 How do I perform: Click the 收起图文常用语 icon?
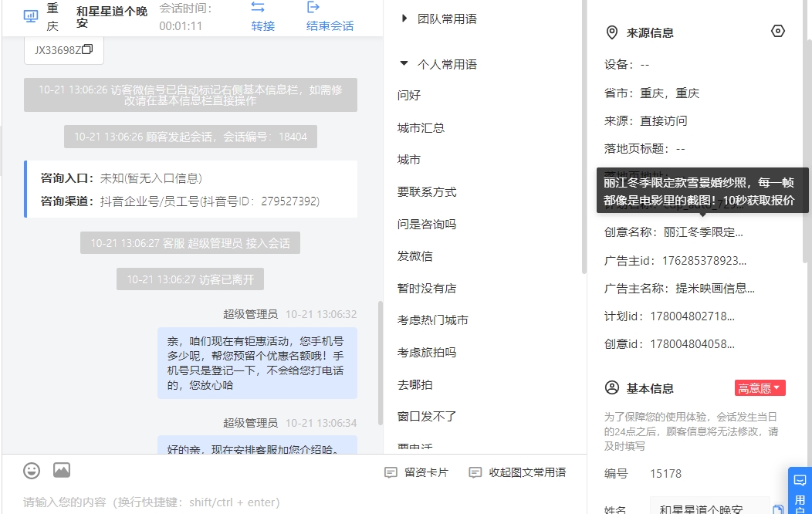tap(475, 472)
